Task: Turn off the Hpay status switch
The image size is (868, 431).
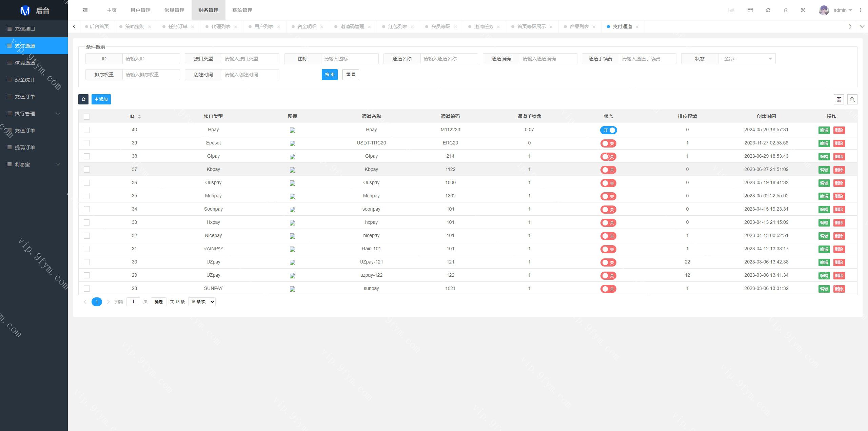Action: (608, 130)
